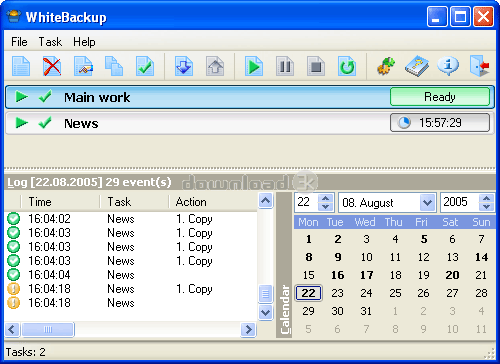
Task: Open the Help menu
Action: (x=84, y=42)
